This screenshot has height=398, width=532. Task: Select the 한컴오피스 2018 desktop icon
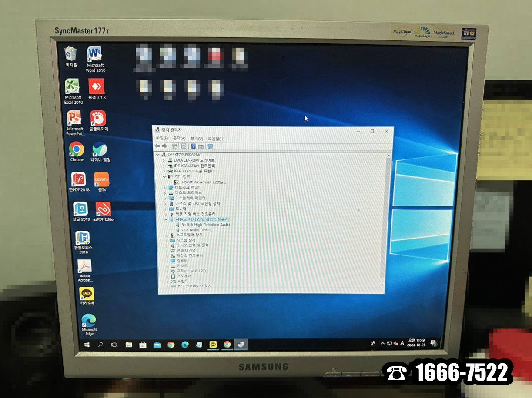[x=83, y=242]
